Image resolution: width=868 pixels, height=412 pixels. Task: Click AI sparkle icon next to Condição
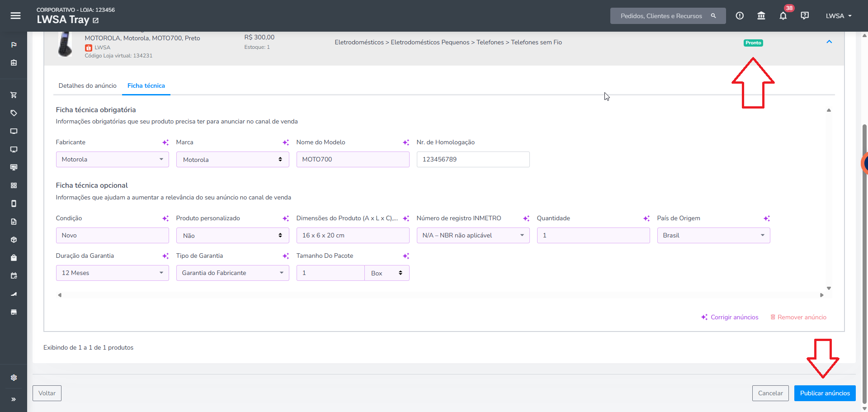click(x=165, y=218)
